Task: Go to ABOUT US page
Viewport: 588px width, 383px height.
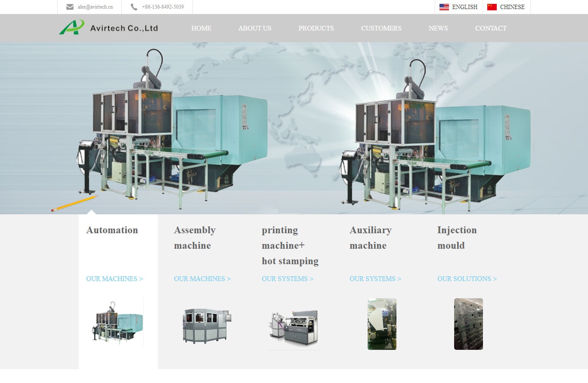Action: (255, 28)
